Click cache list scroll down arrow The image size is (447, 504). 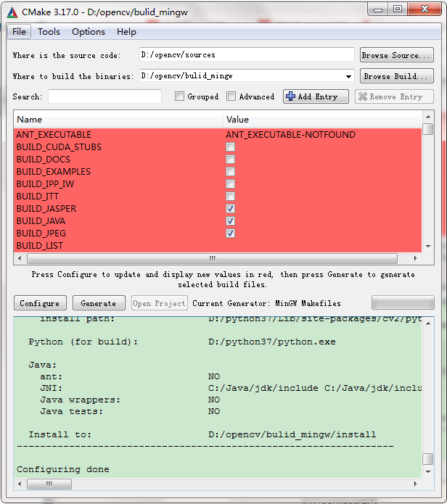tap(428, 247)
